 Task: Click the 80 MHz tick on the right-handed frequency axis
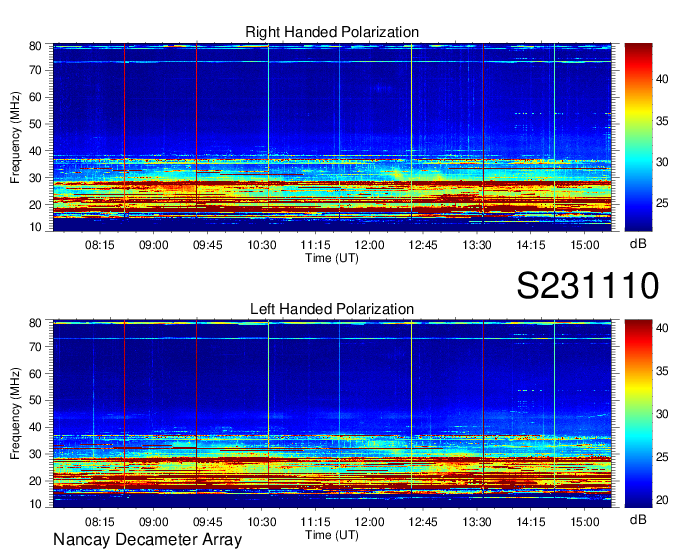click(35, 46)
